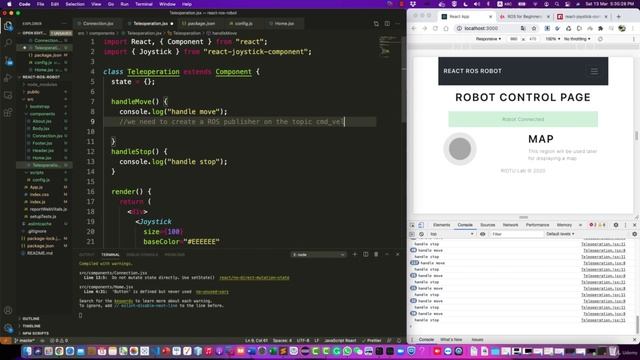This screenshot has width=640, height=360.
Task: Open the react/no-direct-mutation-state link in terminal
Action: point(254,278)
